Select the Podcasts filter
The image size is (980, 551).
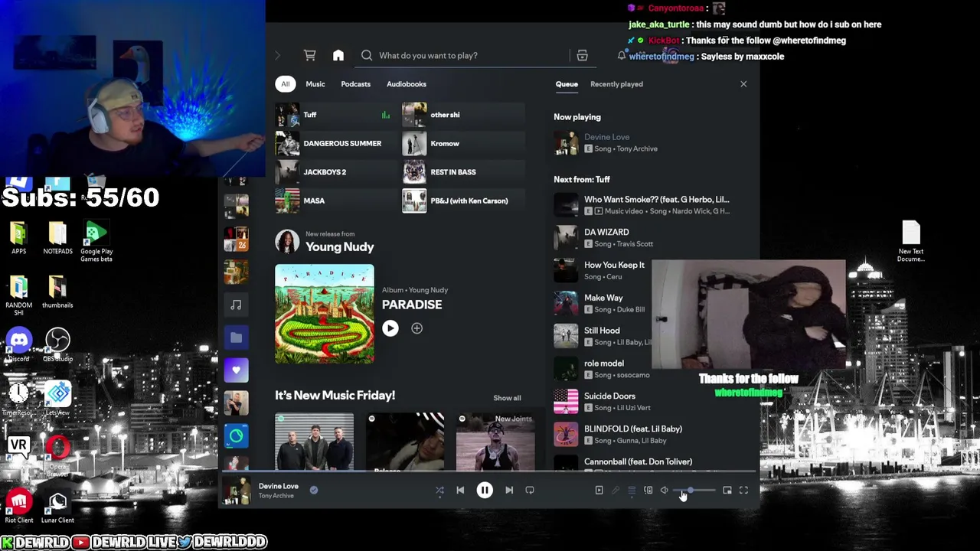(355, 84)
